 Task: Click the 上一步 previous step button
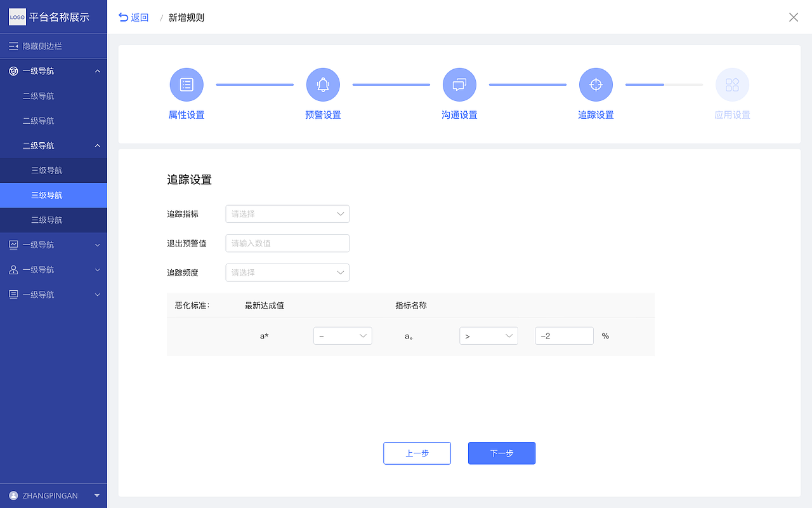[x=417, y=453]
